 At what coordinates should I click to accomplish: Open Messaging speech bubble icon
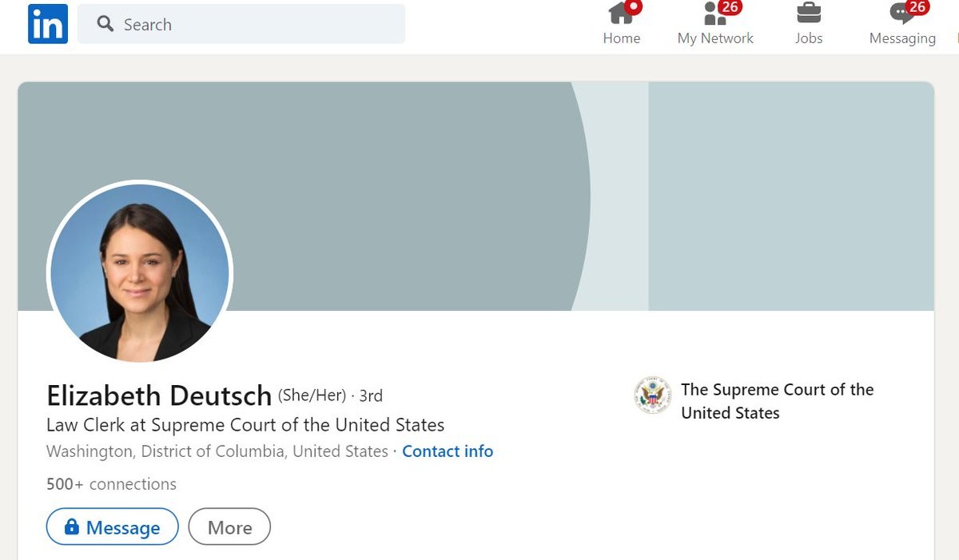pyautogui.click(x=900, y=14)
